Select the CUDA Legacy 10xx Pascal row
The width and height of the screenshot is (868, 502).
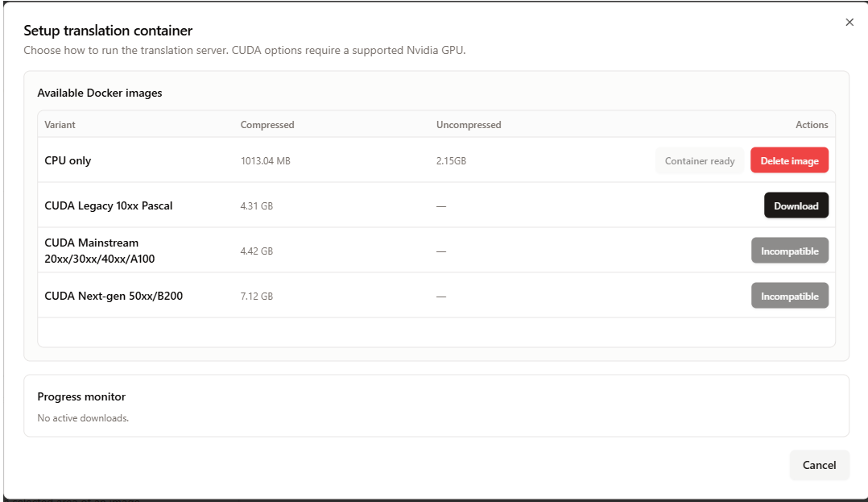click(x=109, y=205)
